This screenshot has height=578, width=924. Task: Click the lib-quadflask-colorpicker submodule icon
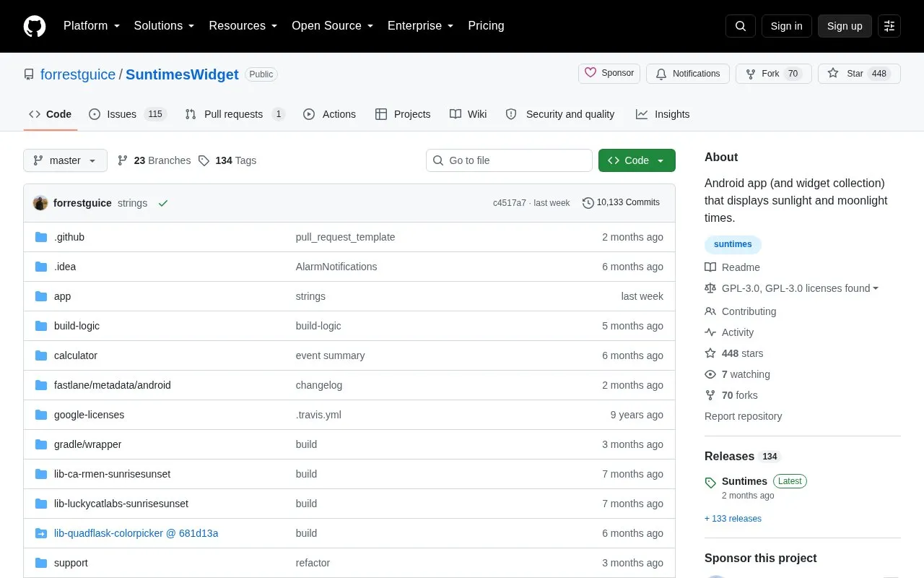pyautogui.click(x=41, y=533)
